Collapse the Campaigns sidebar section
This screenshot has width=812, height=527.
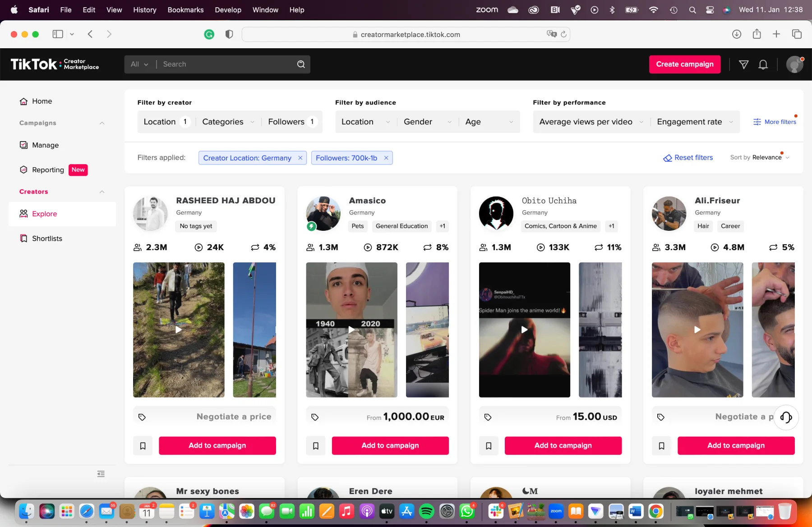point(102,123)
